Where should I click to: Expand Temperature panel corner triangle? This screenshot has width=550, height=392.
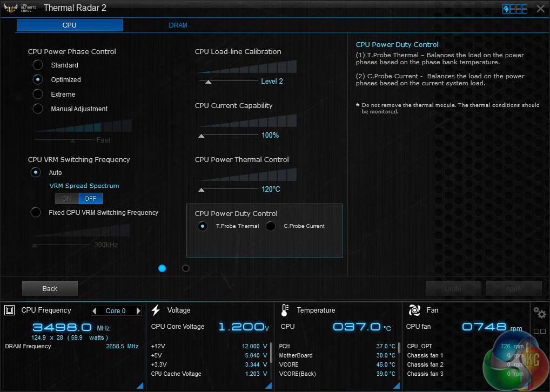tap(397, 386)
